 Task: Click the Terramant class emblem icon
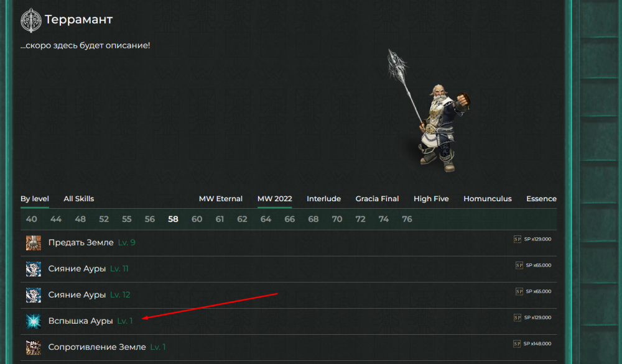coord(31,20)
